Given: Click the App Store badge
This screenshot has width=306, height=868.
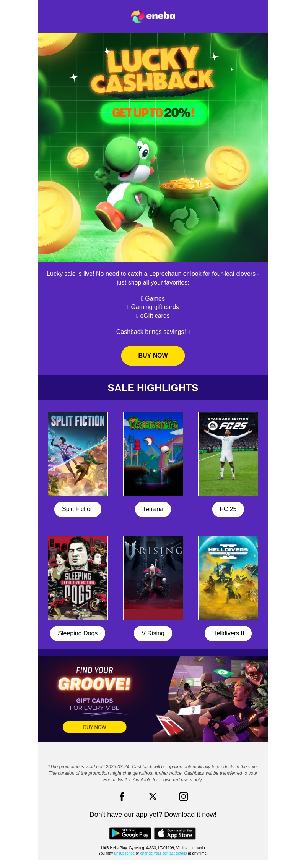Looking at the screenshot, I should [x=175, y=833].
